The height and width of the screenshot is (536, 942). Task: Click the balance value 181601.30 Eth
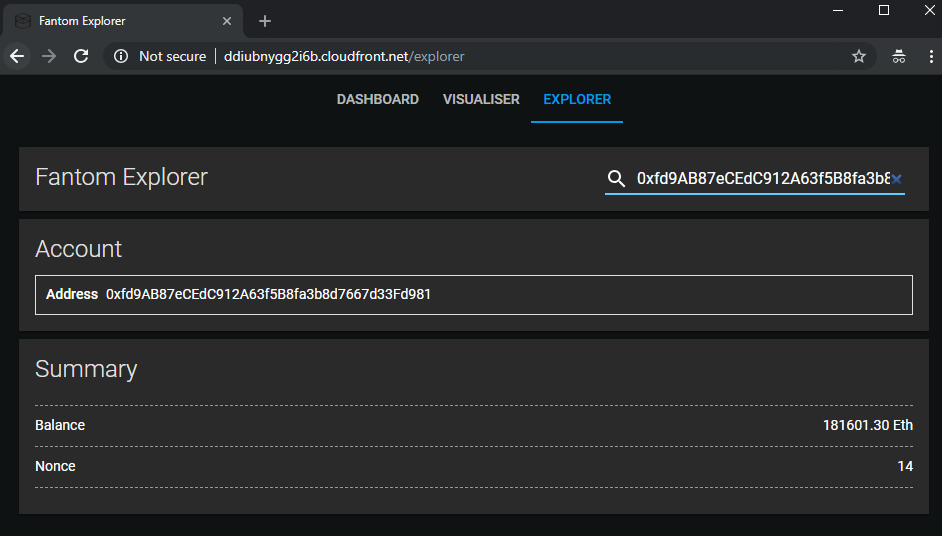point(868,425)
